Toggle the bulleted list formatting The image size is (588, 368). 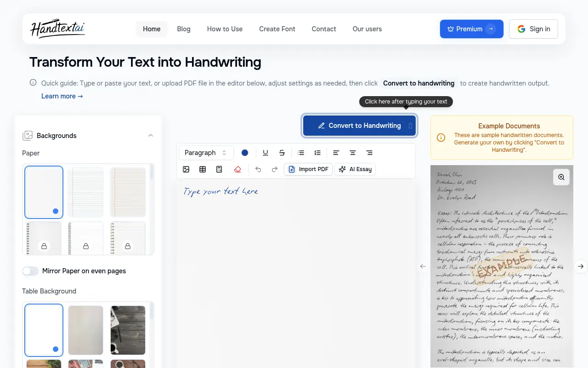tap(301, 152)
